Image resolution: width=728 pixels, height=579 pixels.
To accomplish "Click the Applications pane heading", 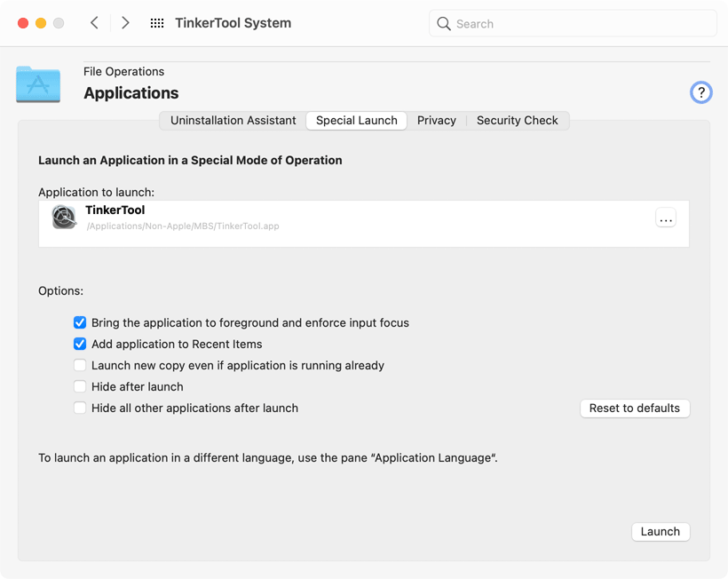I will pos(131,93).
